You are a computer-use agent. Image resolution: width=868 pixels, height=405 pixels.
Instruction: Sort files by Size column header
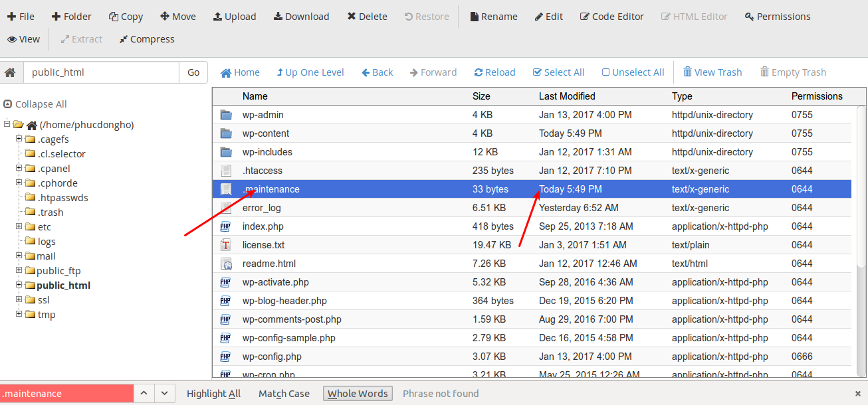(x=481, y=96)
